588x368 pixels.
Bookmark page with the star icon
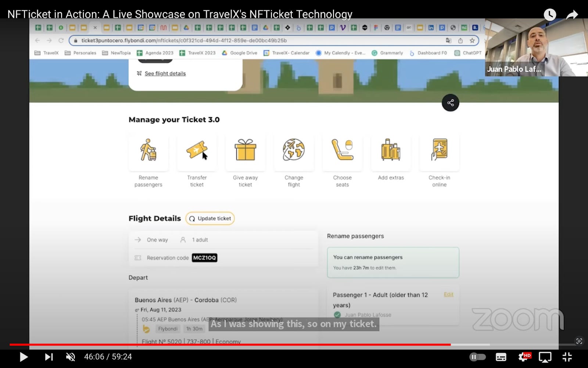[472, 40]
